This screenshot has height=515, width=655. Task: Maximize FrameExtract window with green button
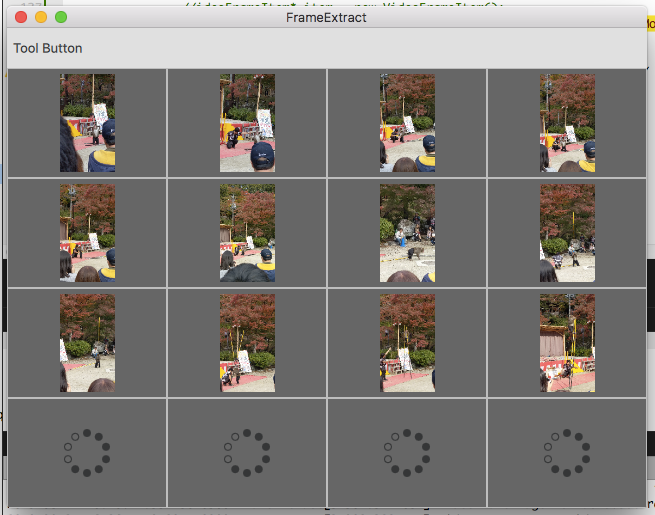click(61, 17)
